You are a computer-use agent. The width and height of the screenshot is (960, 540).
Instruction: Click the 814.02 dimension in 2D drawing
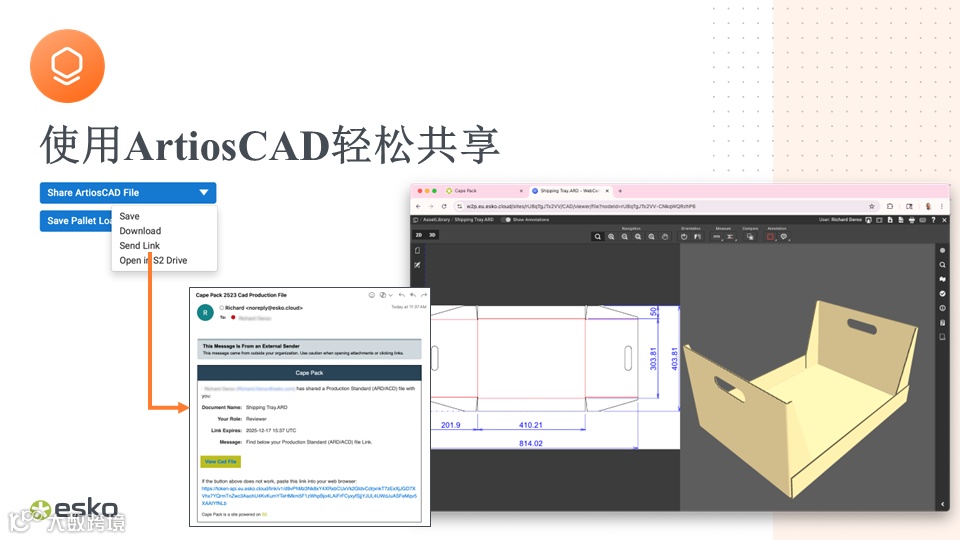click(531, 443)
